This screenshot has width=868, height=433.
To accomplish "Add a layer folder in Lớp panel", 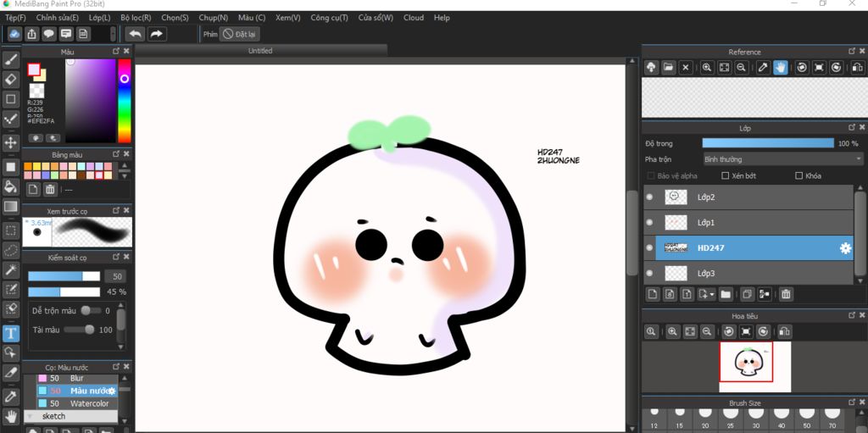I will coord(726,294).
